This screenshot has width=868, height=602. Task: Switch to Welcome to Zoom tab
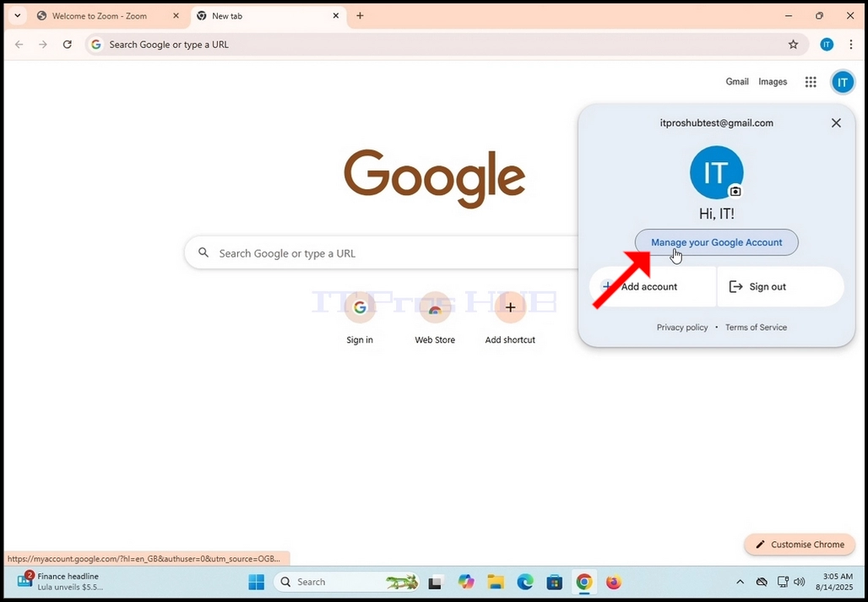pyautogui.click(x=108, y=16)
